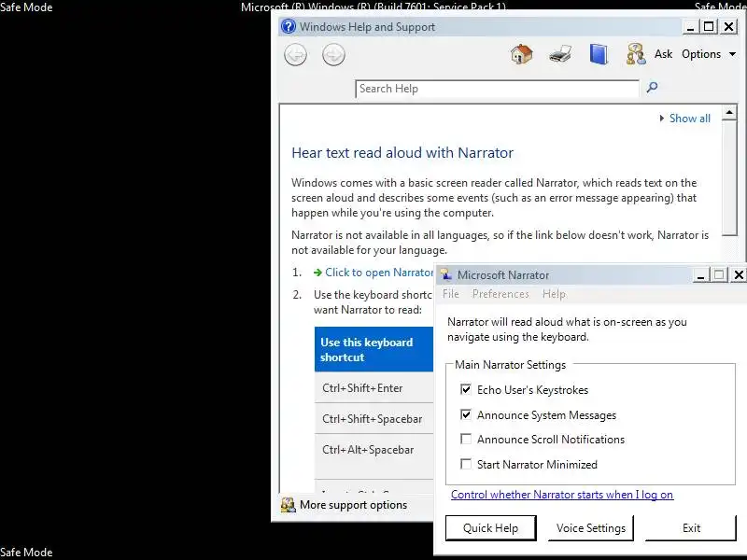Image resolution: width=747 pixels, height=560 pixels.
Task: Close the Windows Help and Support window
Action: (x=729, y=26)
